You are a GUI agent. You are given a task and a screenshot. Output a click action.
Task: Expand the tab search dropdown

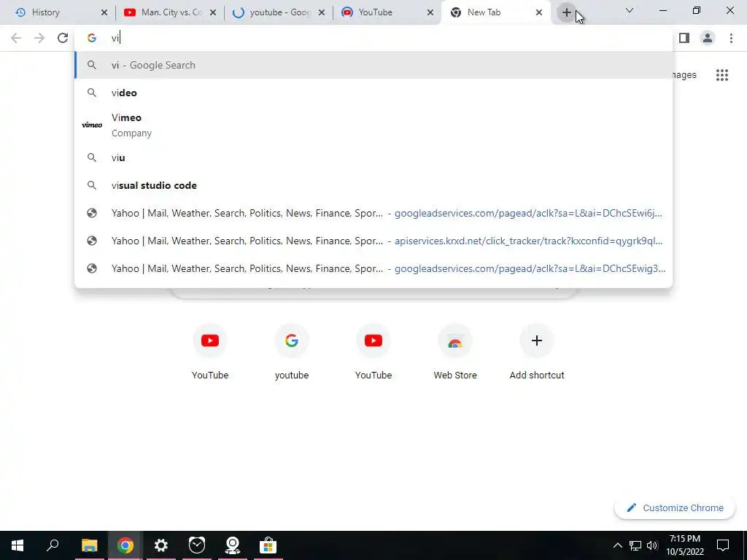pos(630,10)
